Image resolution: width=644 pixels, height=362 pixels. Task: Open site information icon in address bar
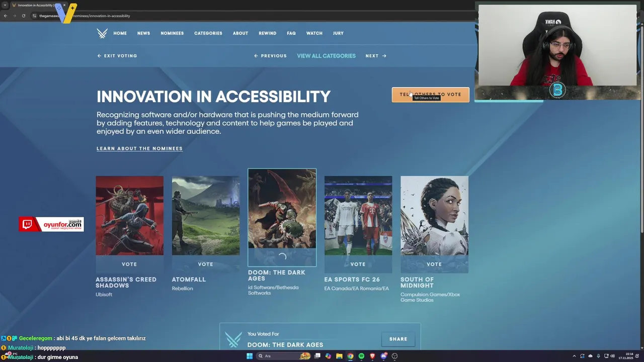(x=34, y=16)
